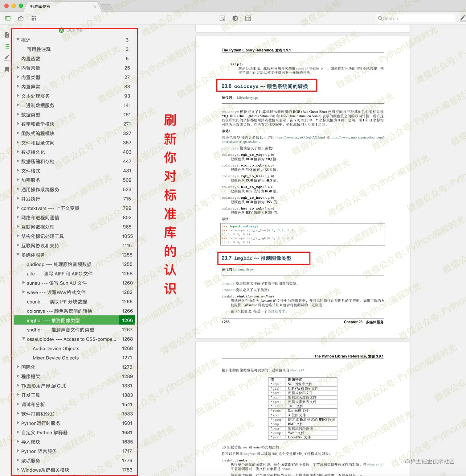Image resolution: width=466 pixels, height=476 pixels.
Task: Collapse the ossaudiodev sub-item arrow
Action: 24,339
